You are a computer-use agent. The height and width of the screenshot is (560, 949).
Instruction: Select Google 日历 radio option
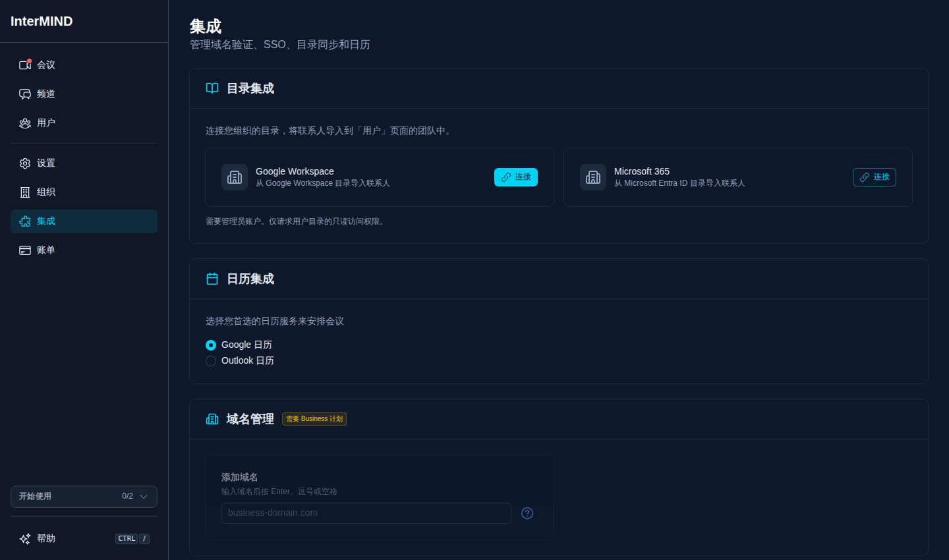coord(211,345)
